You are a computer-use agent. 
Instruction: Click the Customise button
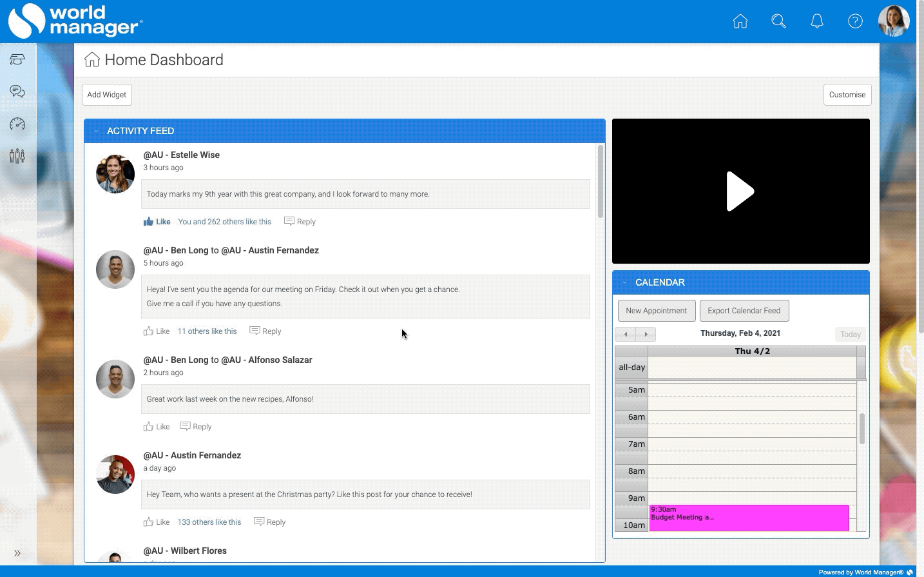[x=847, y=95]
